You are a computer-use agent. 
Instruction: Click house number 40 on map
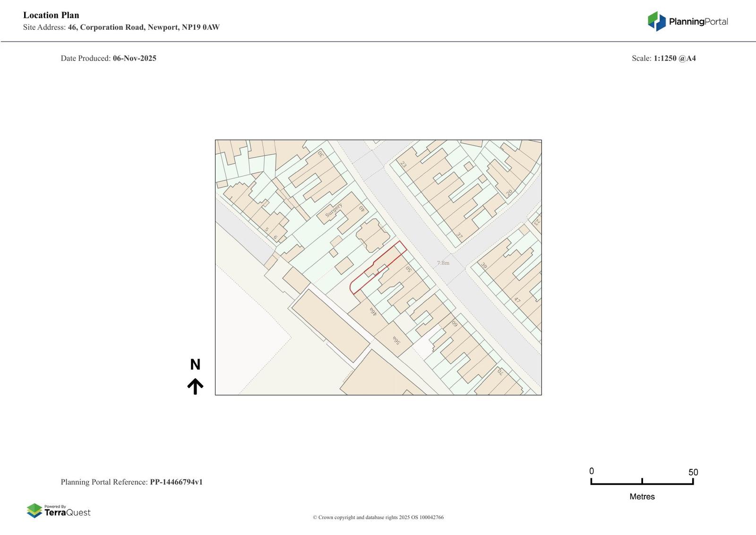tap(362, 208)
